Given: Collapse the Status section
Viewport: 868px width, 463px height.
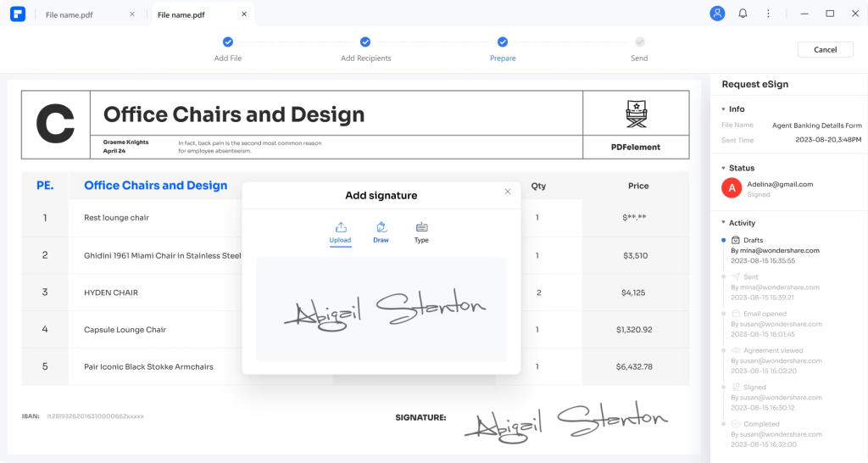Looking at the screenshot, I should tap(723, 169).
